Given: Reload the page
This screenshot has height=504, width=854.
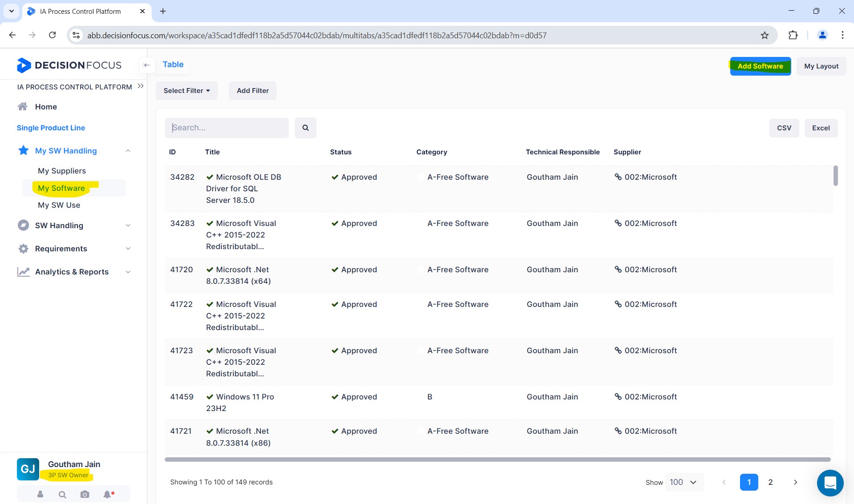Looking at the screenshot, I should click(x=52, y=35).
